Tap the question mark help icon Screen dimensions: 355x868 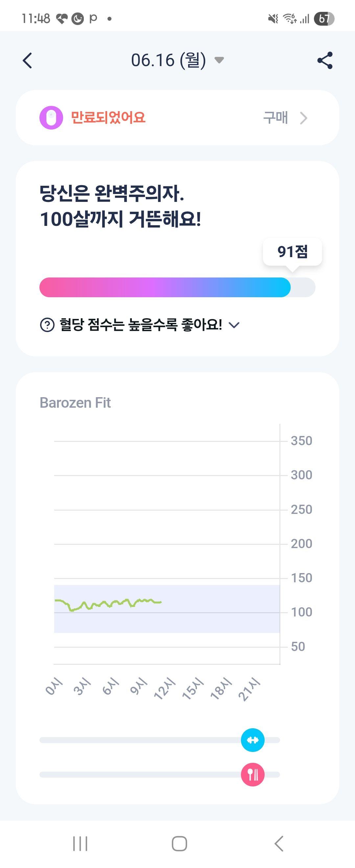click(x=47, y=325)
